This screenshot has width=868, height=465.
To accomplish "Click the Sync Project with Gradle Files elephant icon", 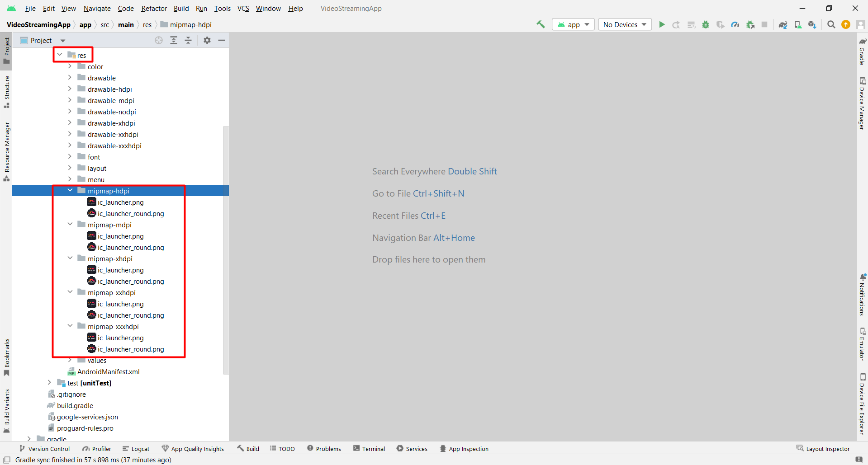I will (783, 24).
